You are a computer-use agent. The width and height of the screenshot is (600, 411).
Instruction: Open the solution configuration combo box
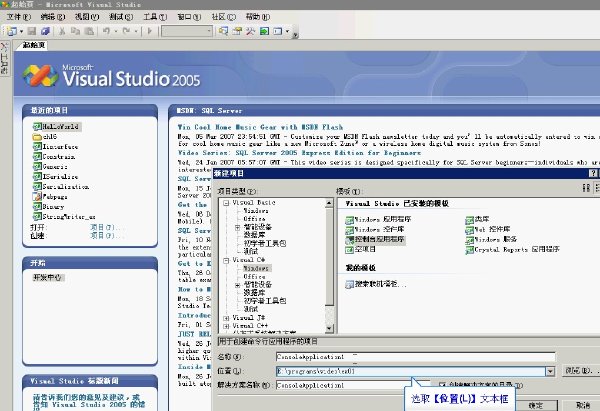(187, 31)
